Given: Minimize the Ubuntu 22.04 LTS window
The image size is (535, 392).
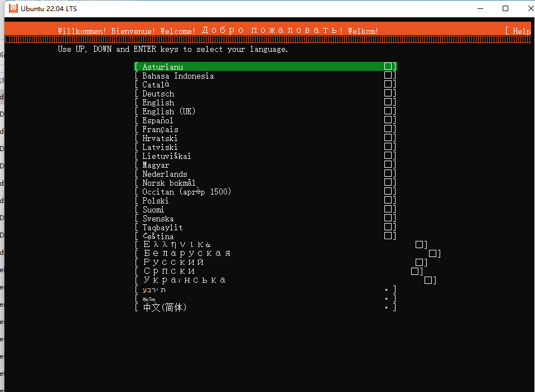Looking at the screenshot, I should click(480, 8).
